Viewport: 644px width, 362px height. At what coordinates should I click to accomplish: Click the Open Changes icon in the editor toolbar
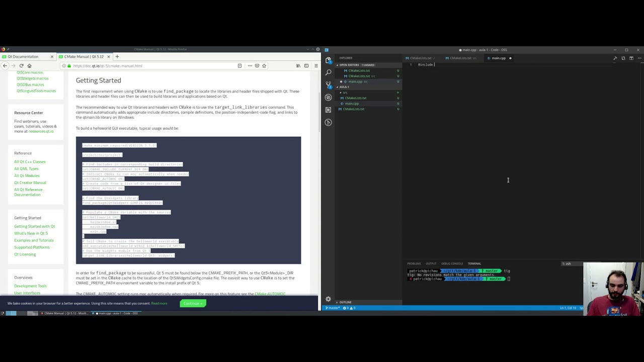[x=623, y=58]
